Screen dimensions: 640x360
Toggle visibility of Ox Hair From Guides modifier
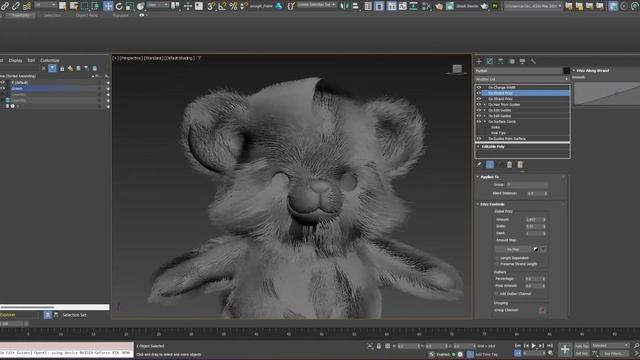(479, 104)
